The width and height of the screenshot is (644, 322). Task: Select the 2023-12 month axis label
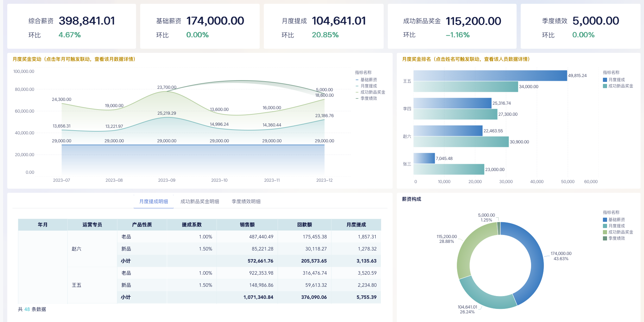(x=324, y=180)
